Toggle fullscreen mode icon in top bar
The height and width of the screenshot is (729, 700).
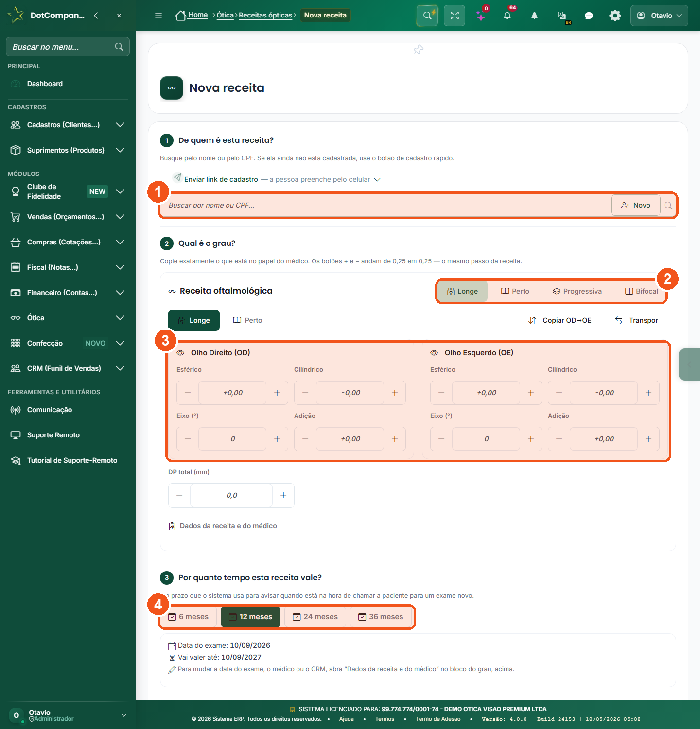455,16
